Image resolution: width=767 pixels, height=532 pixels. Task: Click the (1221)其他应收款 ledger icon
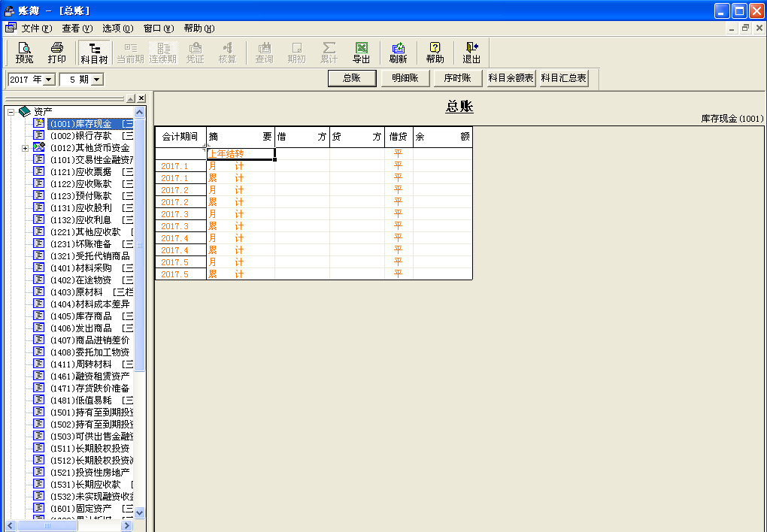pyautogui.click(x=38, y=231)
